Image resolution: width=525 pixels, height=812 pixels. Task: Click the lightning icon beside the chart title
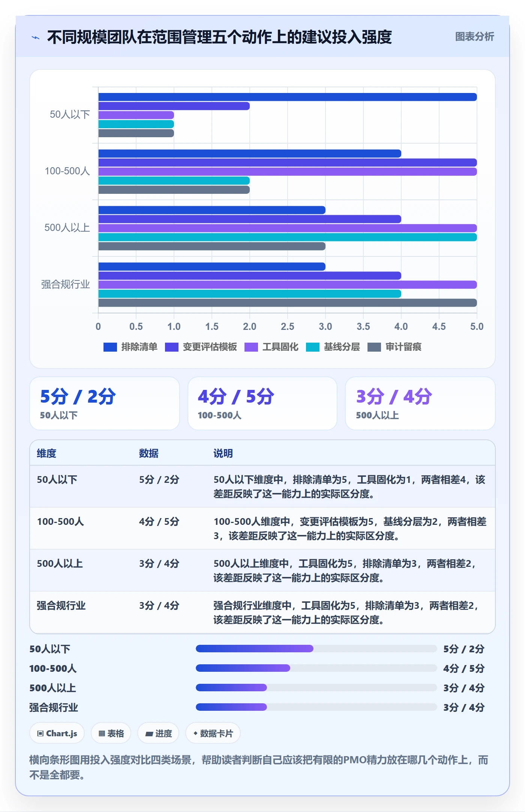36,37
